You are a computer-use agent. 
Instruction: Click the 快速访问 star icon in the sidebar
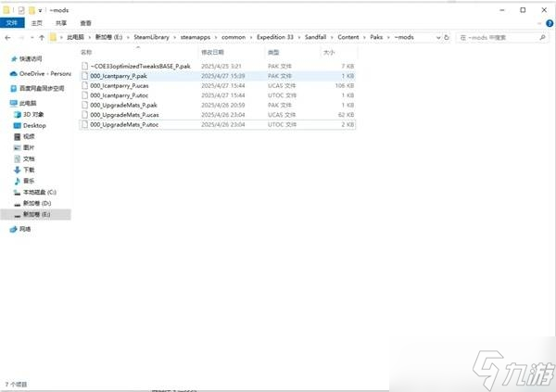(x=14, y=59)
